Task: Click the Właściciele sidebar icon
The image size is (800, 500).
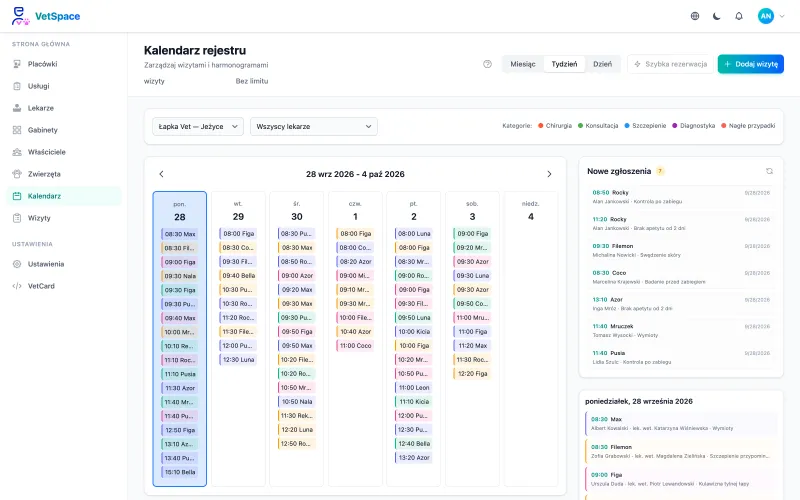Action: pos(17,152)
